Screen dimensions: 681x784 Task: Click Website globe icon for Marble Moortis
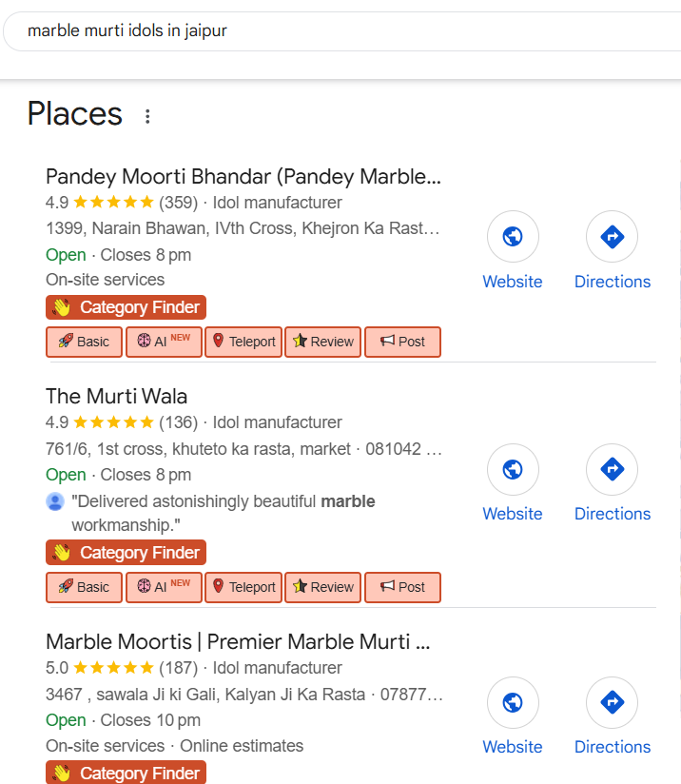point(513,702)
